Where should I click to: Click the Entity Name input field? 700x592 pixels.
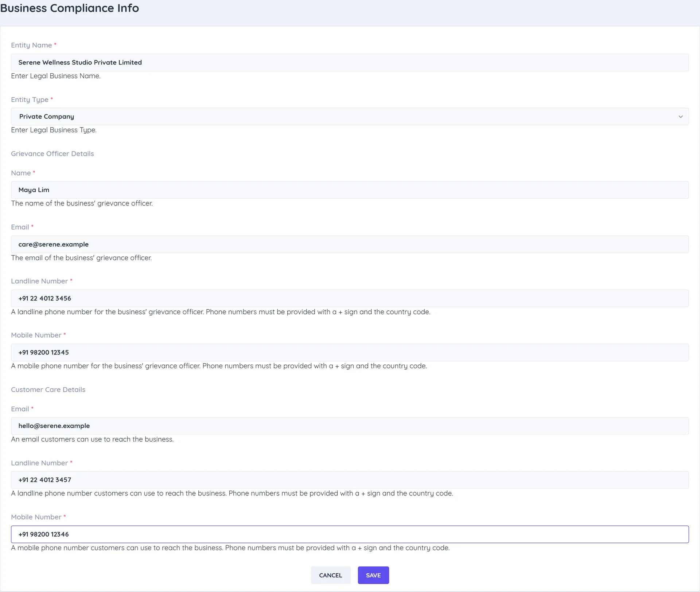coord(350,62)
